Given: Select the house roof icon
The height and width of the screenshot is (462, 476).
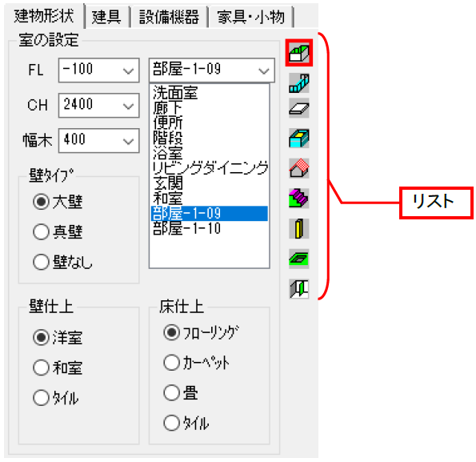Looking at the screenshot, I should pyautogui.click(x=299, y=168).
